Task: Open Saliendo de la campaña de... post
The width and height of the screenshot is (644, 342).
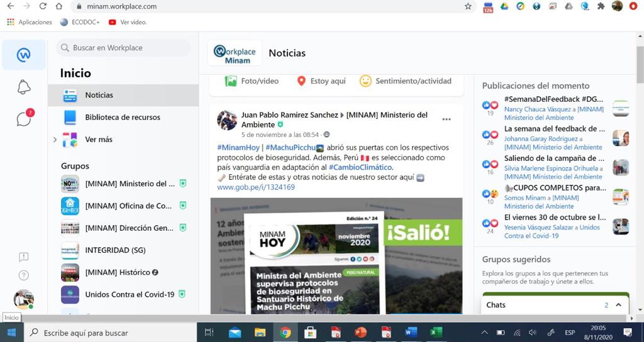Action: (x=555, y=158)
